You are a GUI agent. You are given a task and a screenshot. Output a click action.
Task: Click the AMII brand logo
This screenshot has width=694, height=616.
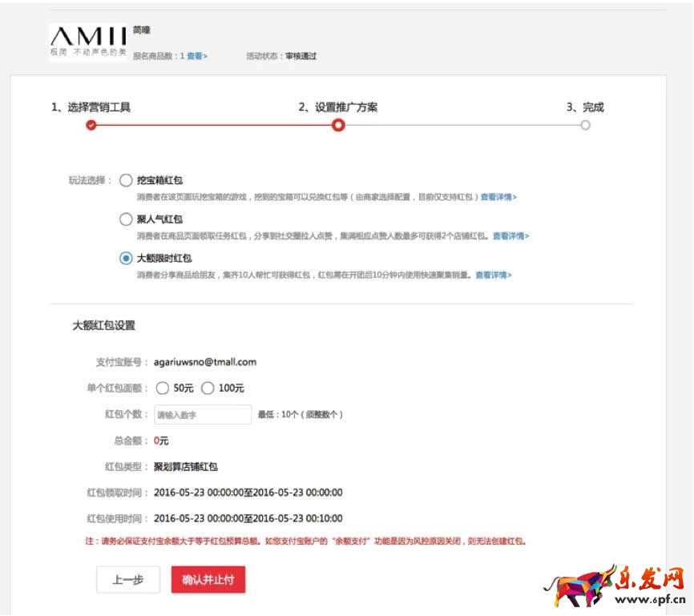click(x=88, y=41)
